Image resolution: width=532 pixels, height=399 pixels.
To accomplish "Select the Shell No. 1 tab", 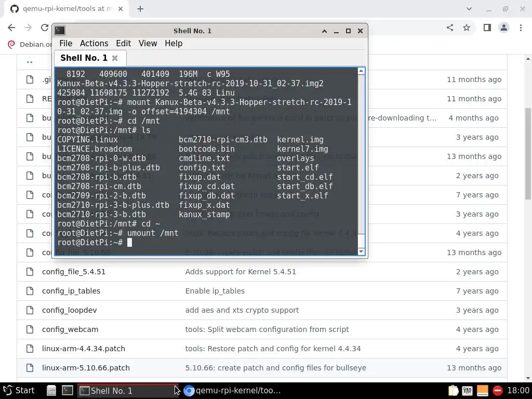I will [90, 58].
